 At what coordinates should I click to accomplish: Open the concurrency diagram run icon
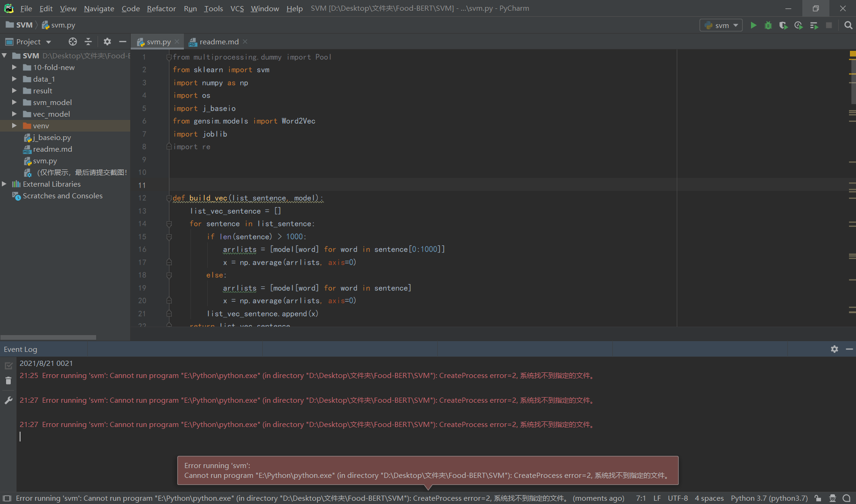coord(814,25)
